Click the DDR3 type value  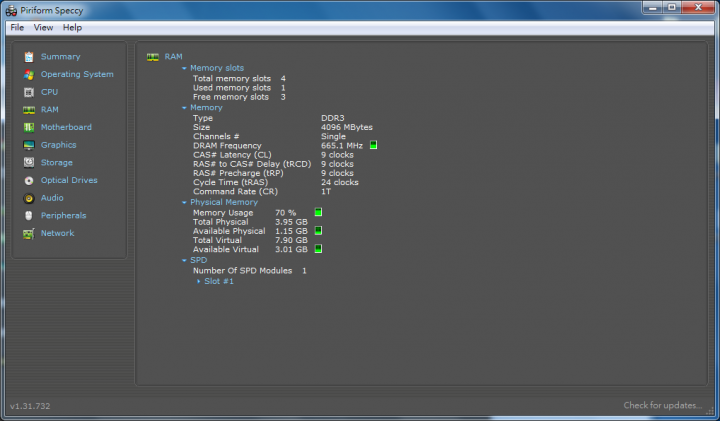332,118
